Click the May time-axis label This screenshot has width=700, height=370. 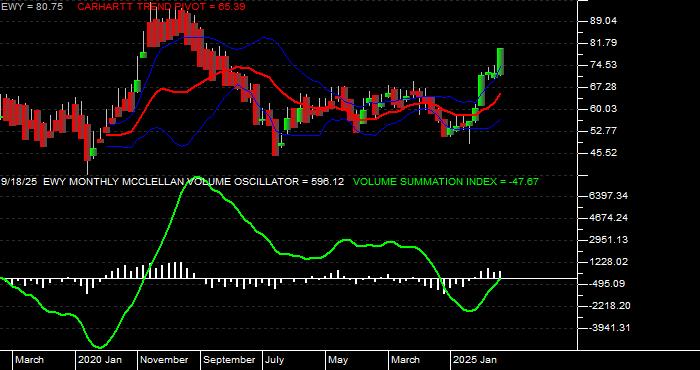pos(338,360)
